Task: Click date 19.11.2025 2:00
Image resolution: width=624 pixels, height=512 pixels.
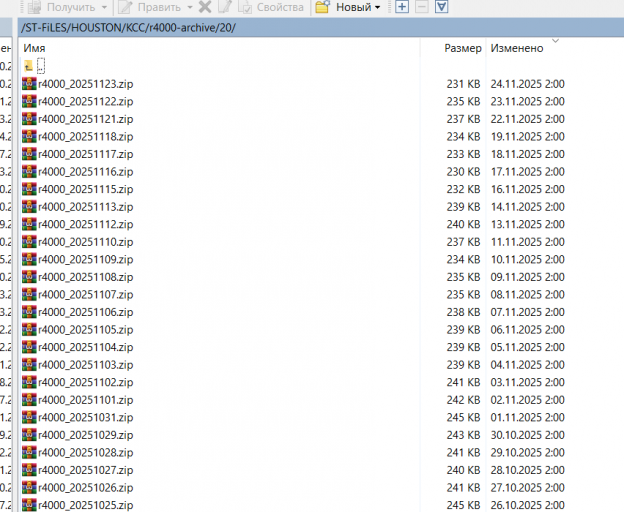Action: coord(527,136)
